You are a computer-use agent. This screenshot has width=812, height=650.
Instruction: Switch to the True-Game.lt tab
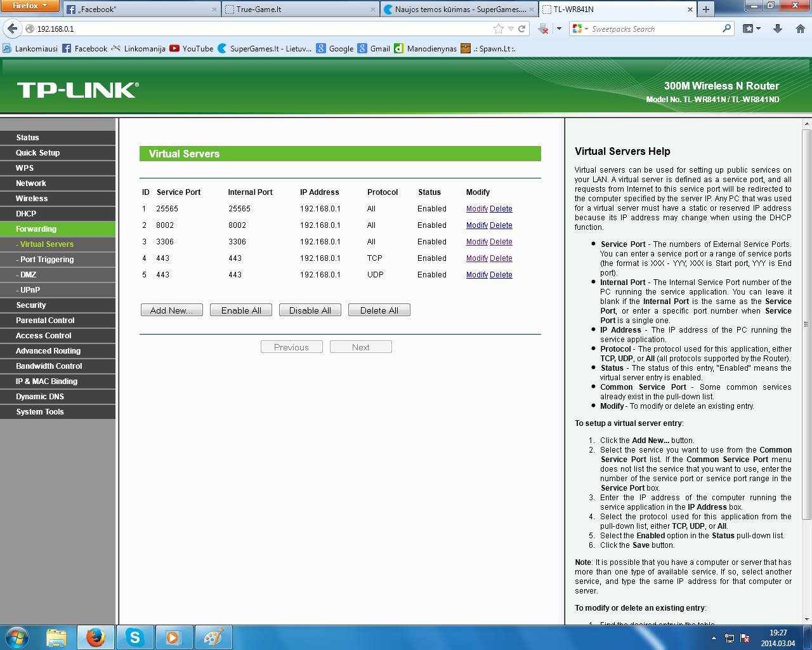301,10
